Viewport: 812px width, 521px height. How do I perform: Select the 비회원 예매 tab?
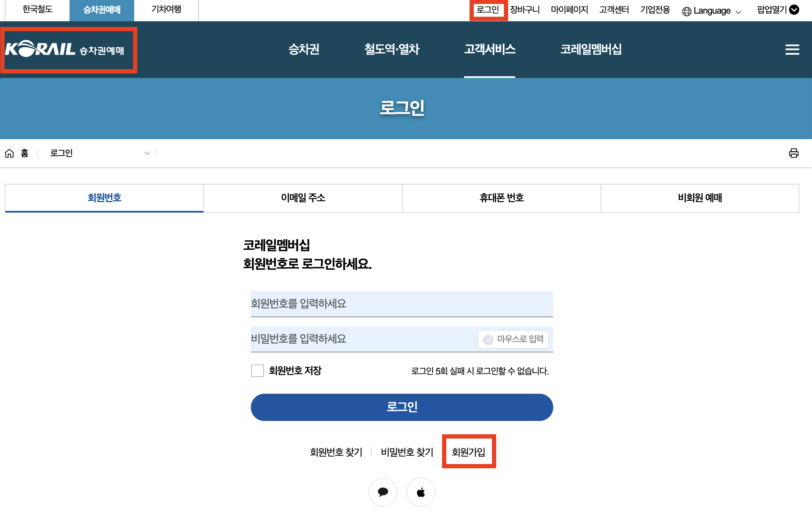coord(700,198)
